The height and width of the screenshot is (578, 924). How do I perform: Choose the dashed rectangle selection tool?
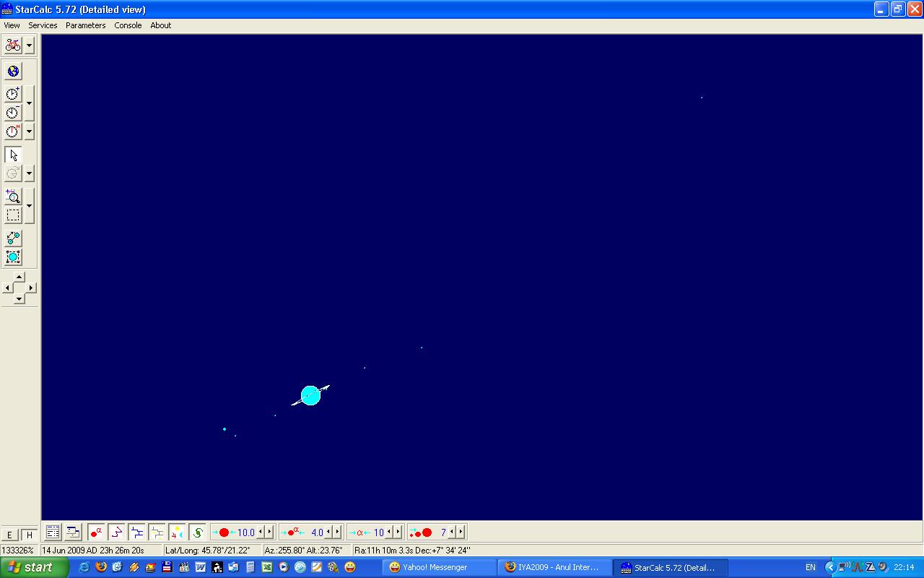pos(13,215)
